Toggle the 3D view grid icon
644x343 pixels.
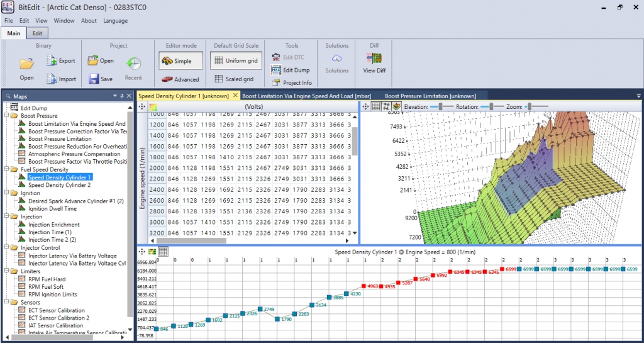[375, 106]
